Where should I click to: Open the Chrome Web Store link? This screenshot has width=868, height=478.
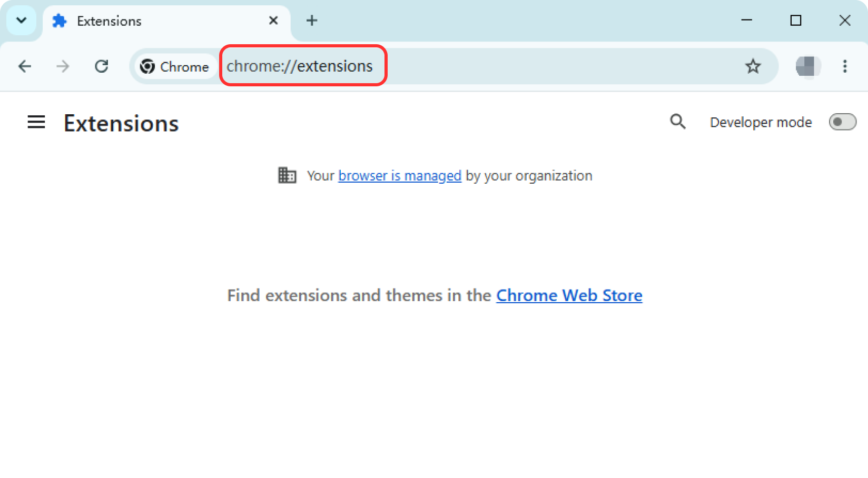569,295
